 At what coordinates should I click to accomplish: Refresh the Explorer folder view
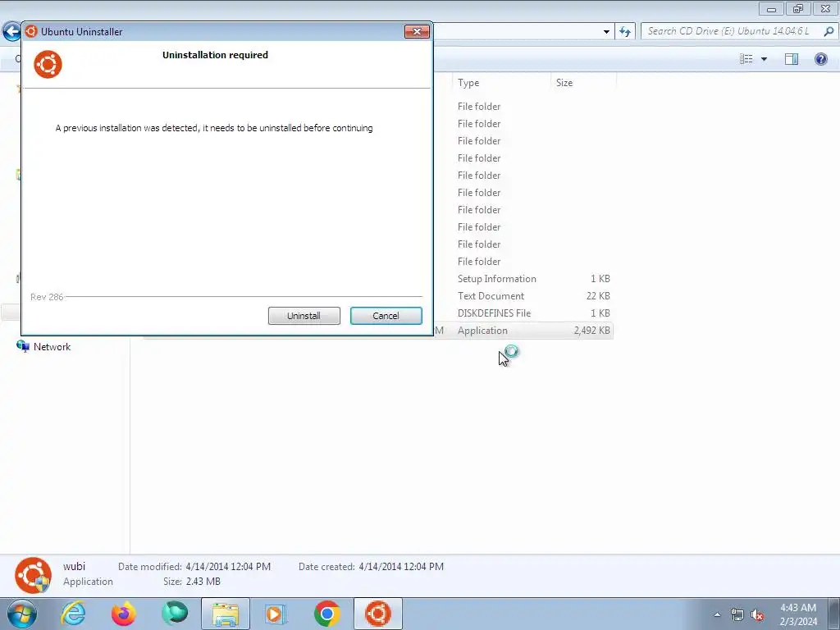(x=624, y=32)
